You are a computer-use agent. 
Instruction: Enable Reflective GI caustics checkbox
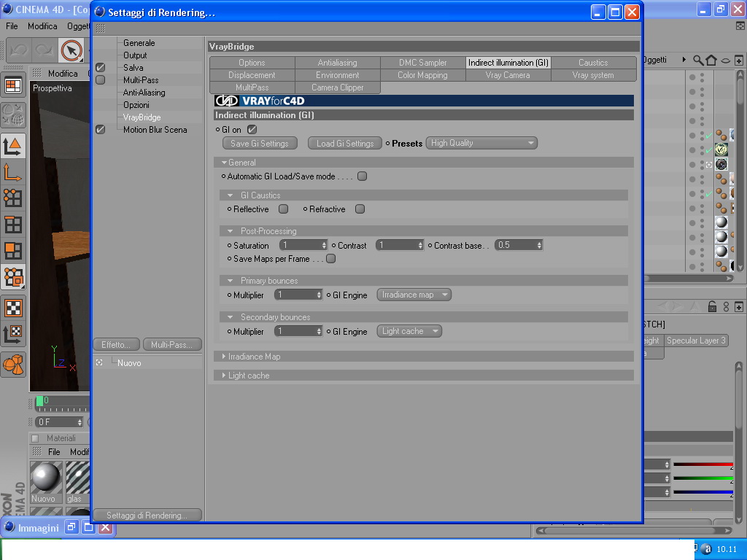coord(284,209)
